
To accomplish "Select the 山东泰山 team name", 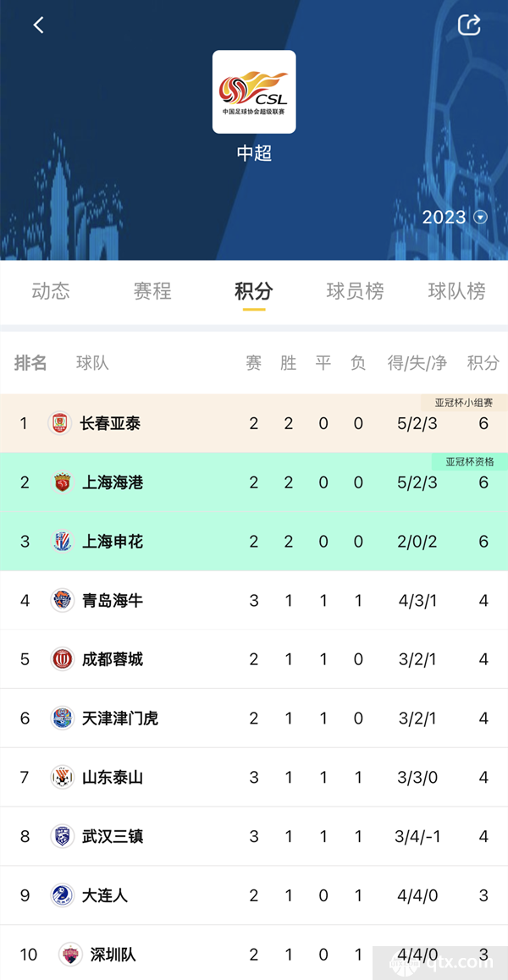I will click(113, 778).
